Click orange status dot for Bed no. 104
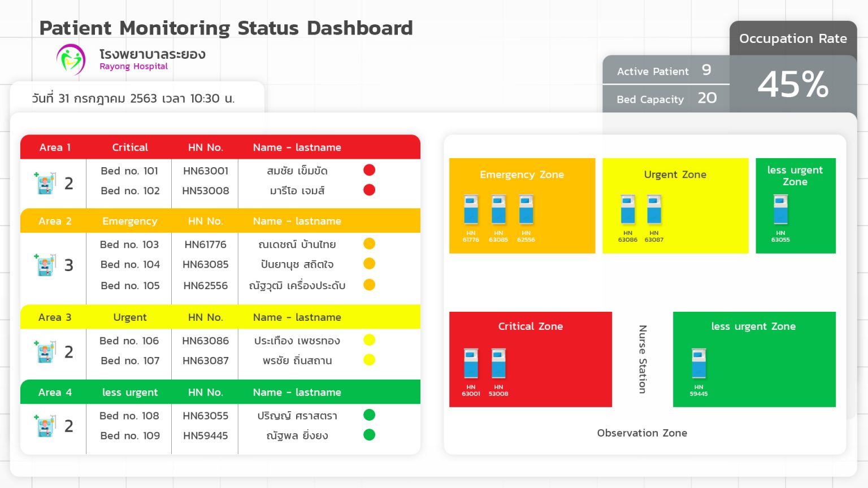This screenshot has height=488, width=868. tap(370, 264)
